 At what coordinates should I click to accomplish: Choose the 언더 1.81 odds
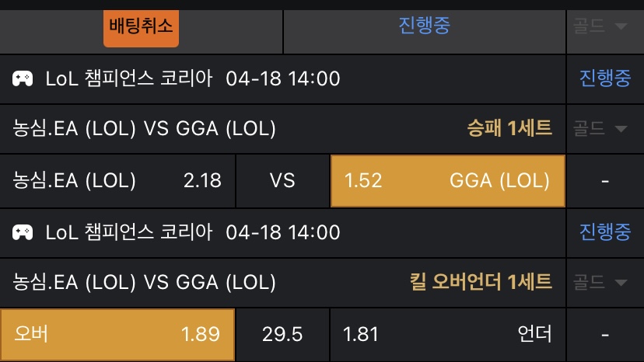click(447, 335)
